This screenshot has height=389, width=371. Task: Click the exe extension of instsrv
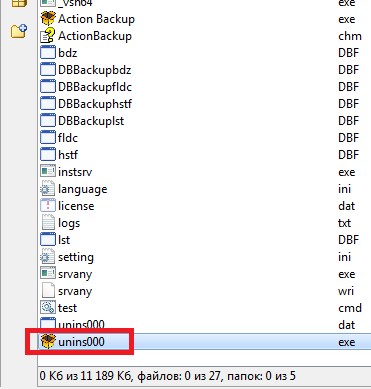[346, 172]
